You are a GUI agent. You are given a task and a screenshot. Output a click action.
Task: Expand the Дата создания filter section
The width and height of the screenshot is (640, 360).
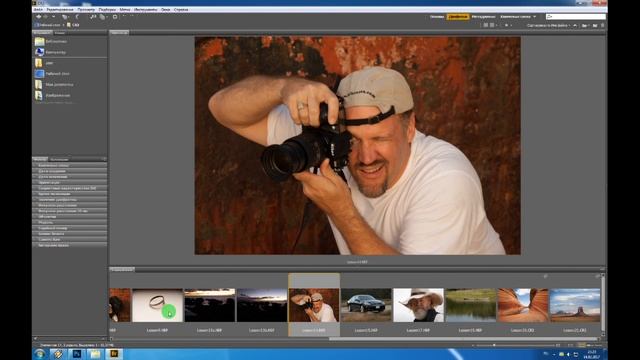coord(70,171)
